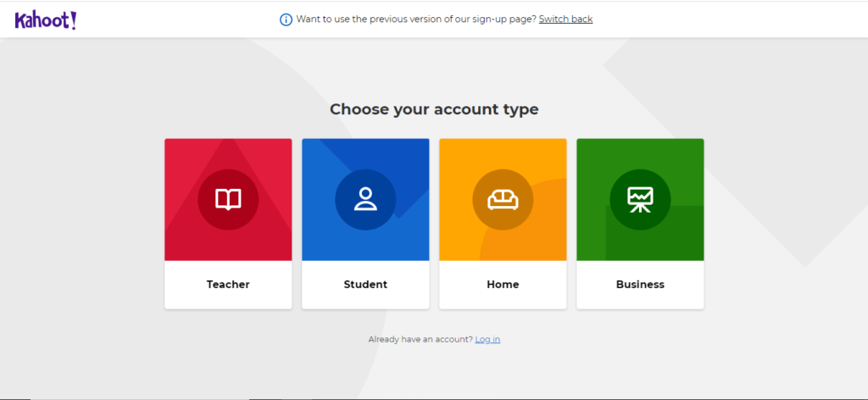Image resolution: width=868 pixels, height=400 pixels.
Task: Switch back to previous sign-up page
Action: 565,19
